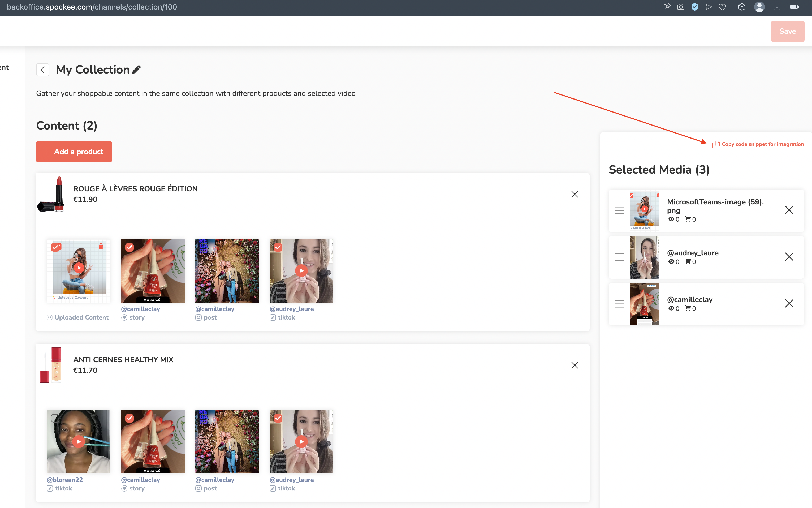
Task: Grab the drag handle of @camilleclay media
Action: click(x=619, y=304)
